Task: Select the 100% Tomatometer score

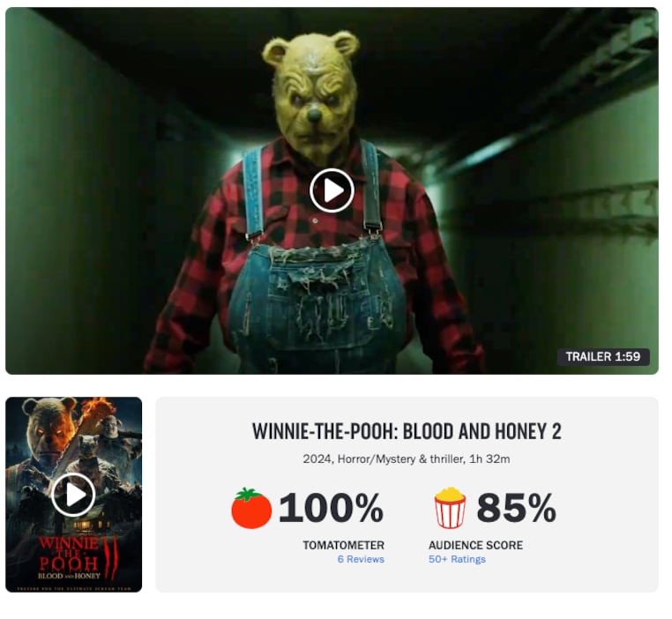Action: click(331, 508)
